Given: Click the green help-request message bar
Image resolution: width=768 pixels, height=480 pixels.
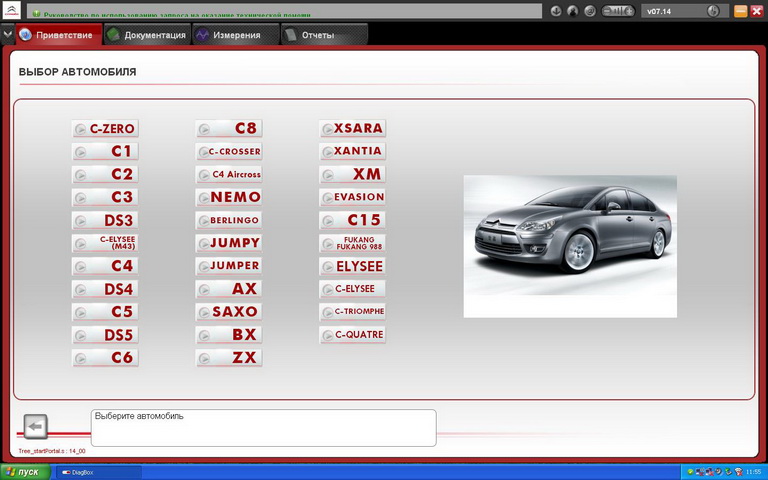Looking at the screenshot, I should 284,11.
